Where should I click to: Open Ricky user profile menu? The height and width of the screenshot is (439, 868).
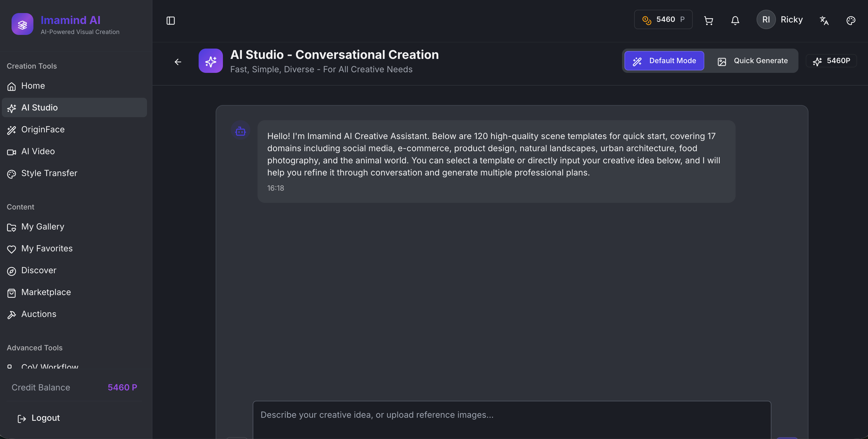[x=779, y=19]
